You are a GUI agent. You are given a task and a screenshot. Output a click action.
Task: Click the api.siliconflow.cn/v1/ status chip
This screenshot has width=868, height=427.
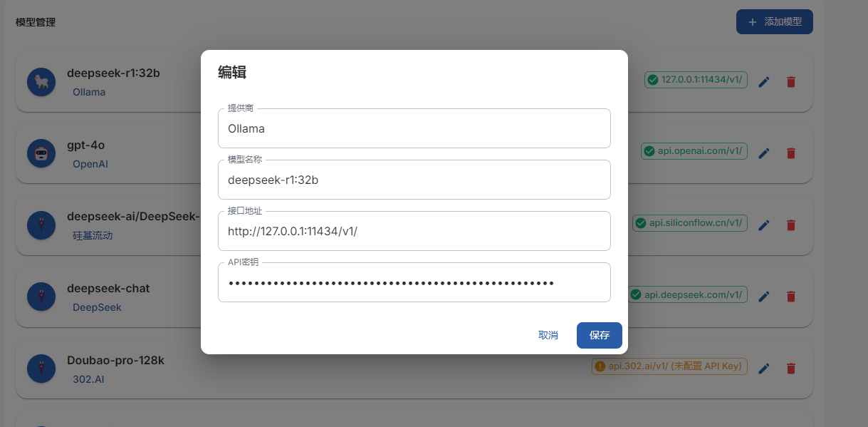(x=690, y=223)
